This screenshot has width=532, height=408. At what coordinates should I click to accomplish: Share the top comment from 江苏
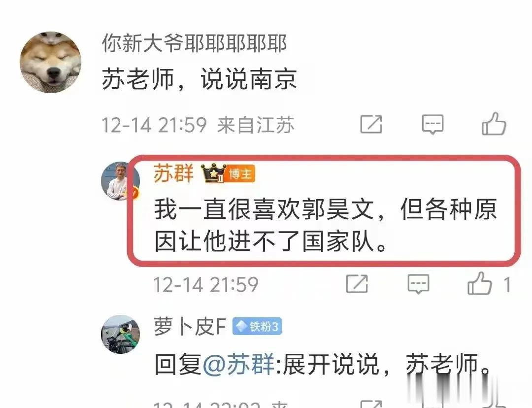[x=371, y=124]
